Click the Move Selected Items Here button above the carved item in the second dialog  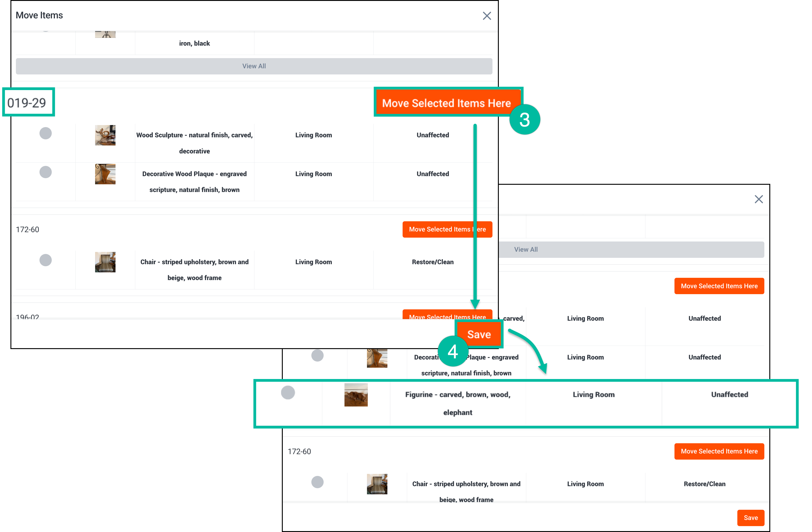[719, 286]
